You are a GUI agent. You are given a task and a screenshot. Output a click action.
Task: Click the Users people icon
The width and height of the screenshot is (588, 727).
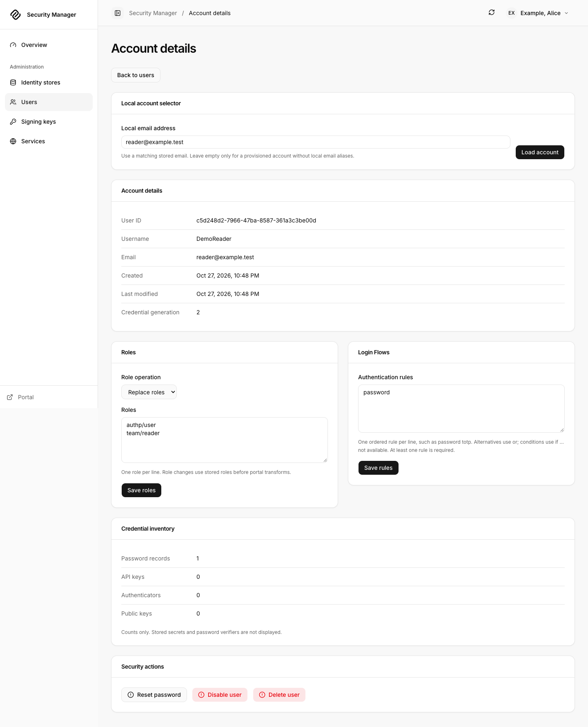point(13,102)
